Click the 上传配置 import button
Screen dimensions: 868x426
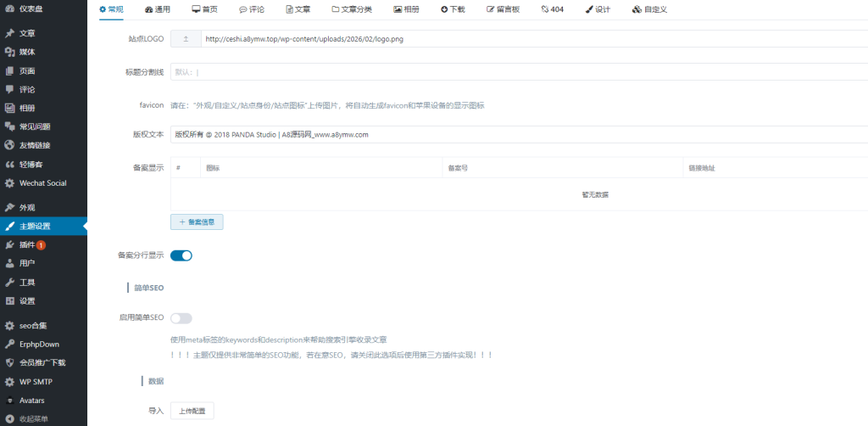pyautogui.click(x=192, y=411)
